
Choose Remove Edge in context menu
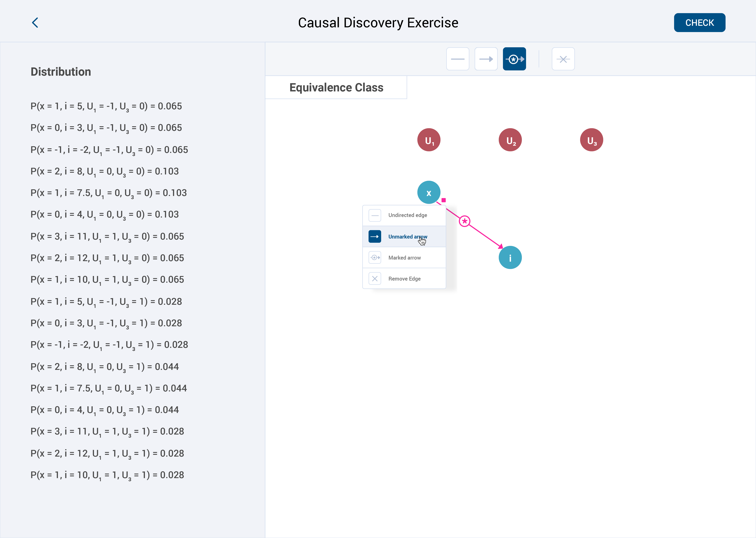tap(404, 279)
